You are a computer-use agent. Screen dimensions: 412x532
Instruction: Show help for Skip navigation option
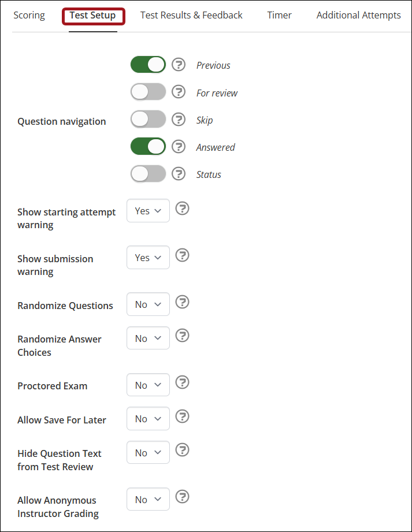click(179, 119)
